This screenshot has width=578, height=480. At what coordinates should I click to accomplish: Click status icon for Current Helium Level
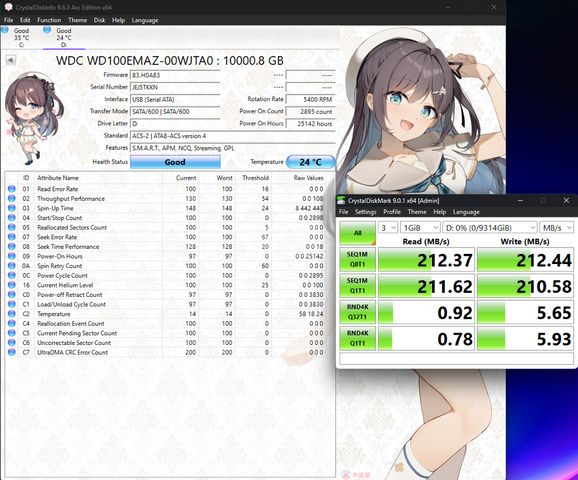pos(11,285)
